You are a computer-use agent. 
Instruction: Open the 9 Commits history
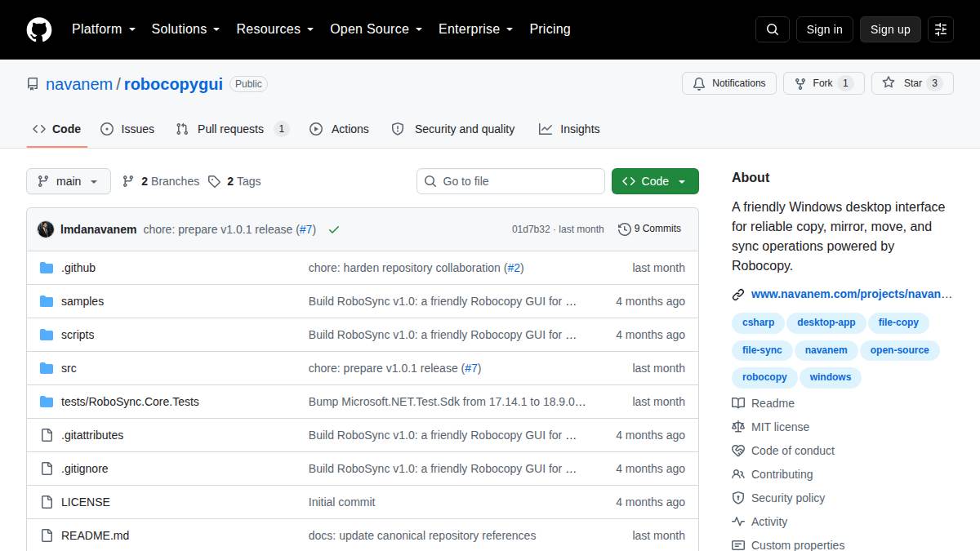[x=650, y=229]
